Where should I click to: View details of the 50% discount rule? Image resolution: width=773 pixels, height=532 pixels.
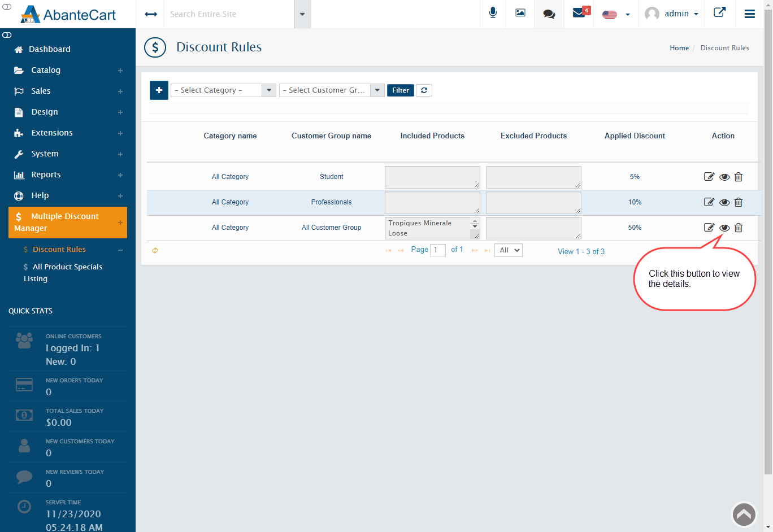[724, 228]
